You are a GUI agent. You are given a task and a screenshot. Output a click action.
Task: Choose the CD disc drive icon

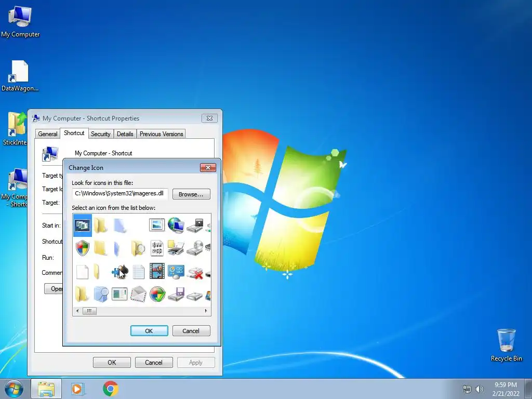pos(195,248)
